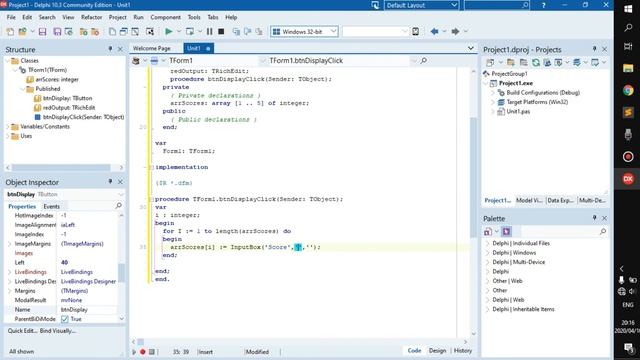Pin the Object Inspector panel
640x360 pixels.
110,182
